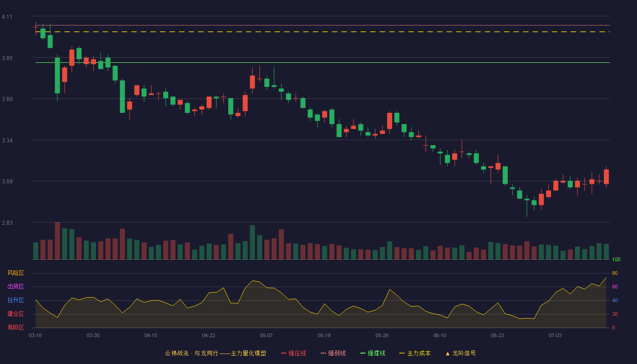Click the 风险区 zone label
Screen dimensions: 637x364
(x=15, y=273)
